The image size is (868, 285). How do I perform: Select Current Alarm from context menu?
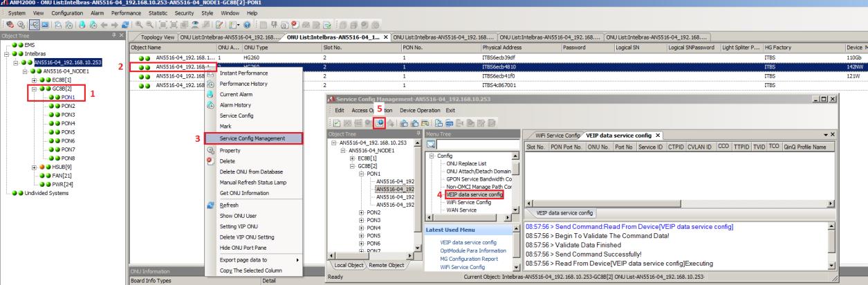(x=234, y=94)
